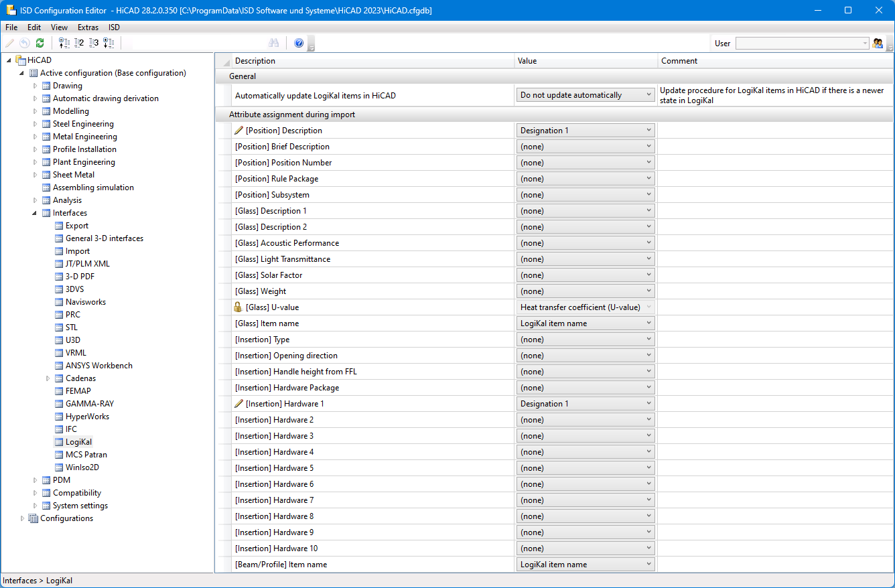Click the pencil icon beside [Insertion] Hardware 1
Viewport: 895px width, 588px height.
pyautogui.click(x=239, y=404)
